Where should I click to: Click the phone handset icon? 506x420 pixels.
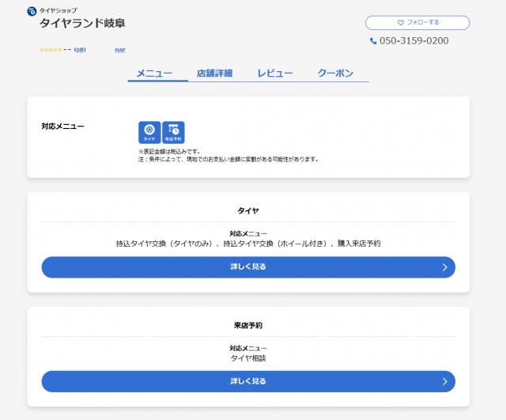(373, 41)
